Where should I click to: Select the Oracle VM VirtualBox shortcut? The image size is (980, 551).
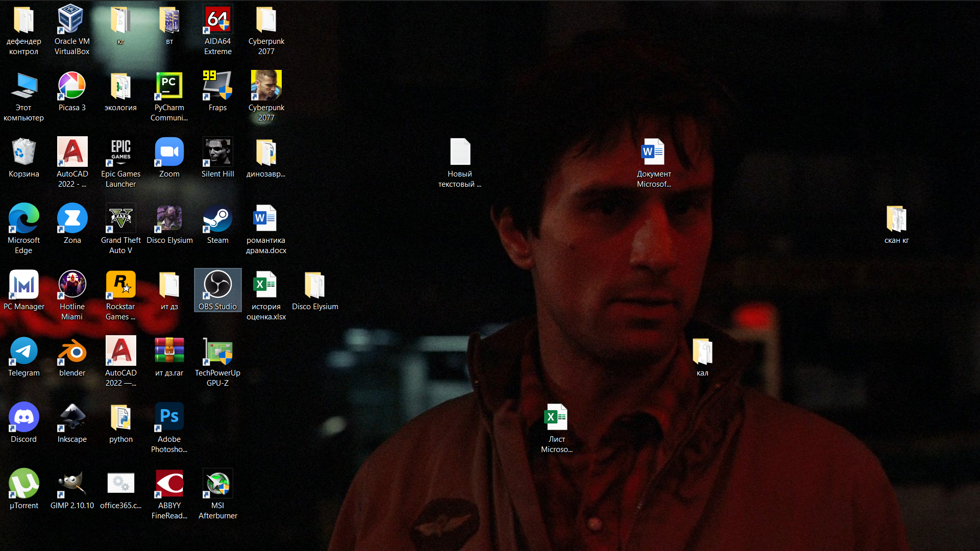click(x=72, y=30)
